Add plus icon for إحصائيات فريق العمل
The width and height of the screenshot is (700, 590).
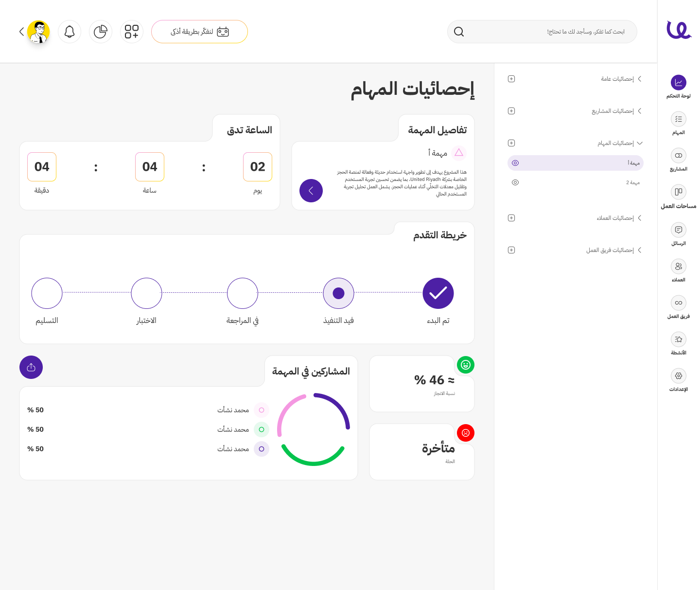pyautogui.click(x=511, y=250)
